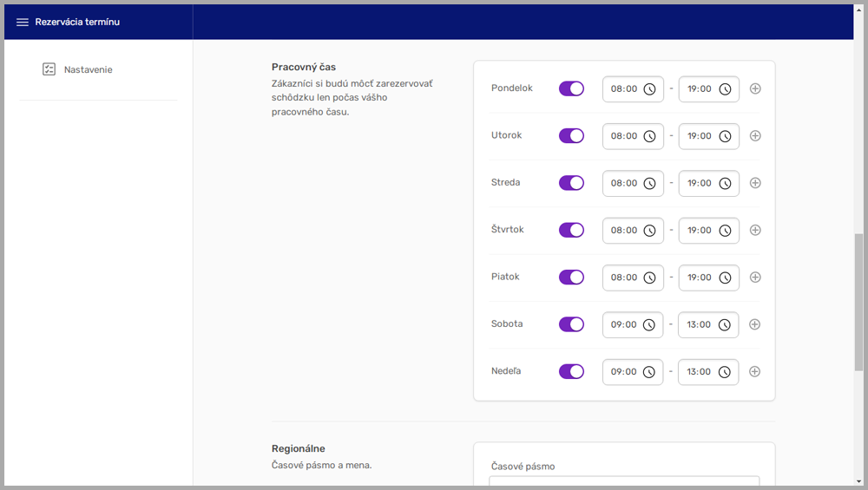Viewport: 868px width, 490px height.
Task: Switch off the Piatok toggle
Action: (571, 278)
